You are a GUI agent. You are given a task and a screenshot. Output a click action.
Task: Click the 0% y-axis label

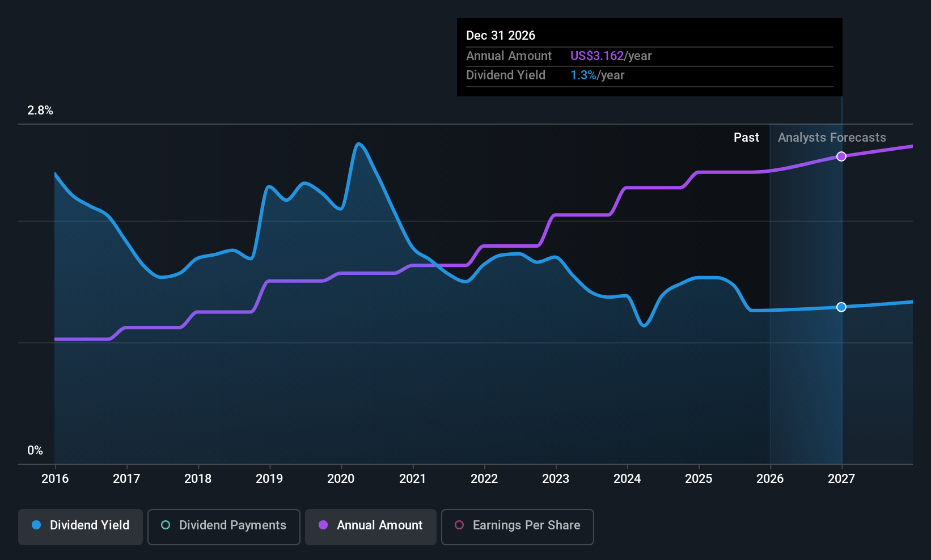point(35,451)
